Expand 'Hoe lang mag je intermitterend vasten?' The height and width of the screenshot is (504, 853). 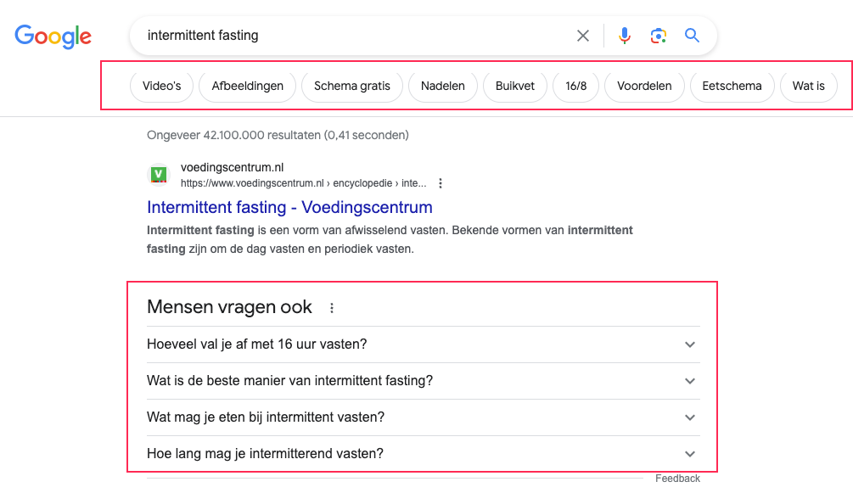(424, 453)
